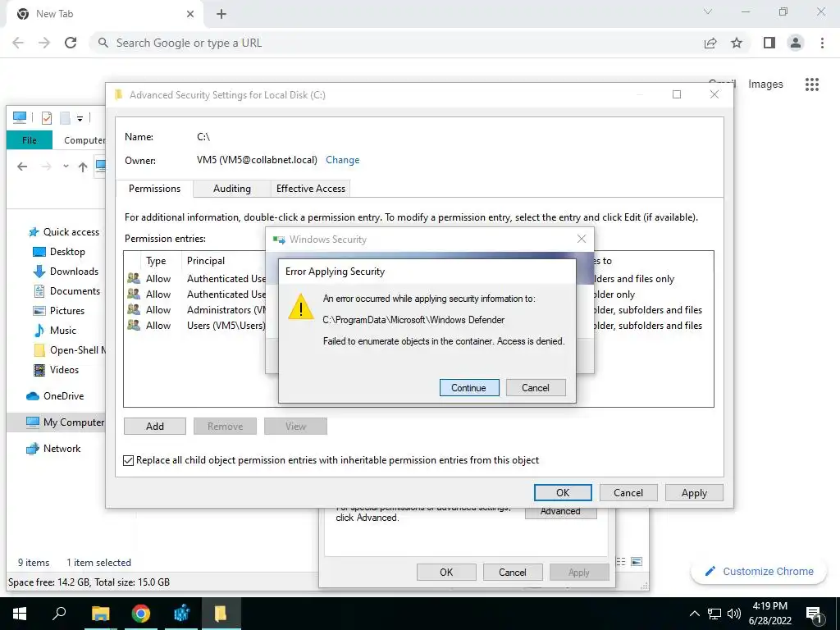The width and height of the screenshot is (840, 630).
Task: Click OK in Advanced Security Settings
Action: click(x=563, y=492)
